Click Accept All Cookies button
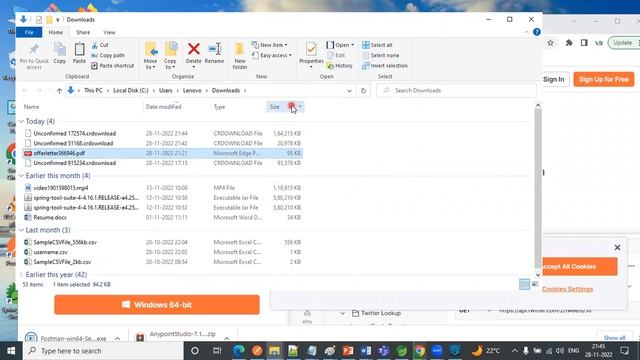640x360 pixels. (x=580, y=267)
